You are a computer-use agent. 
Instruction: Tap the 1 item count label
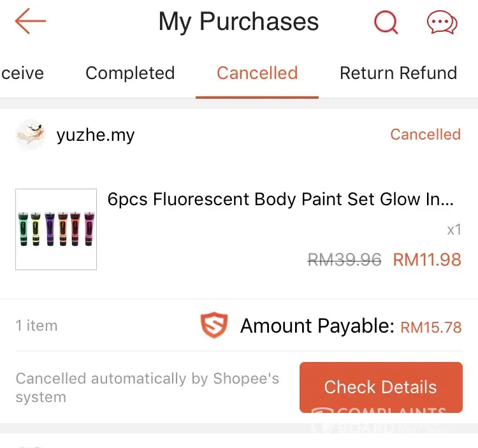(x=37, y=326)
